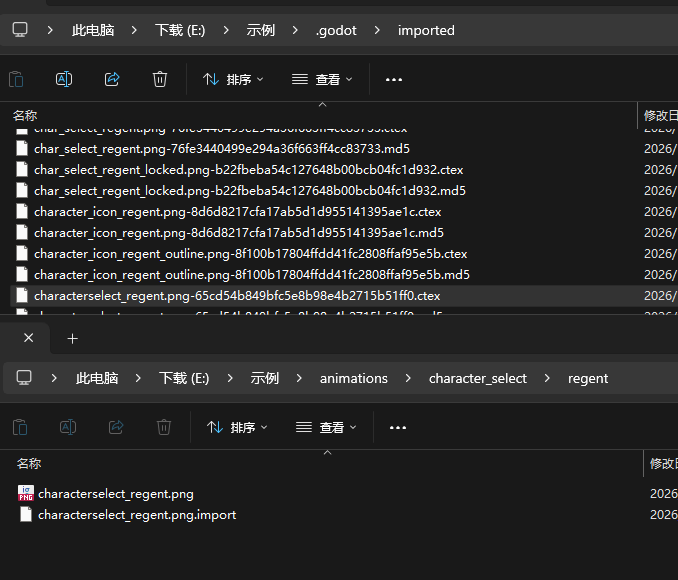Click the imported breadcrumb segment
This screenshot has width=678, height=580.
click(x=426, y=30)
